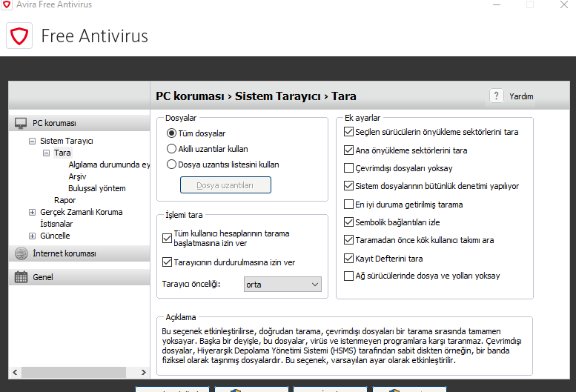Select Gerçek Zamanlı Koruma tree item
576x392 pixels.
(x=82, y=212)
